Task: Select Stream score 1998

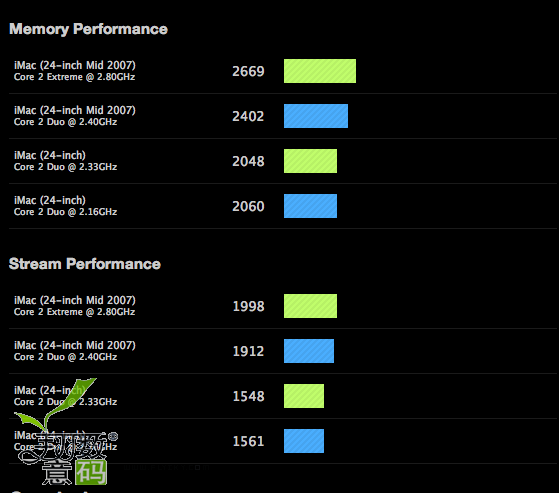Action: pyautogui.click(x=248, y=306)
